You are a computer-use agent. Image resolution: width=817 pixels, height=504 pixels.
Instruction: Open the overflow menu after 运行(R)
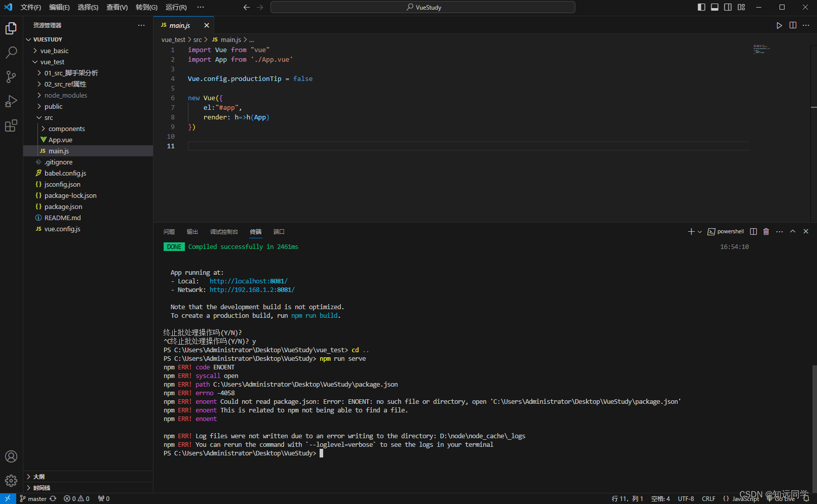tap(201, 7)
